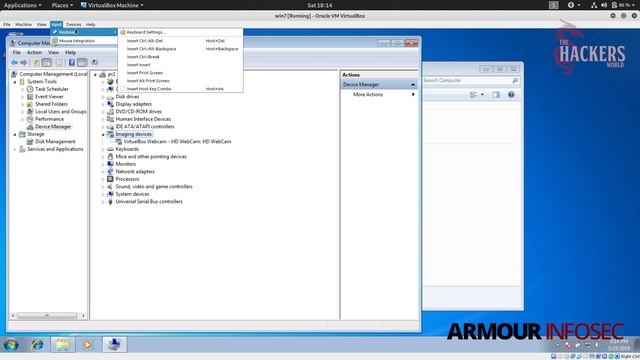This screenshot has height=360, width=640.
Task: Click the Forward arrow in Computer Management toolbar
Action: point(24,62)
